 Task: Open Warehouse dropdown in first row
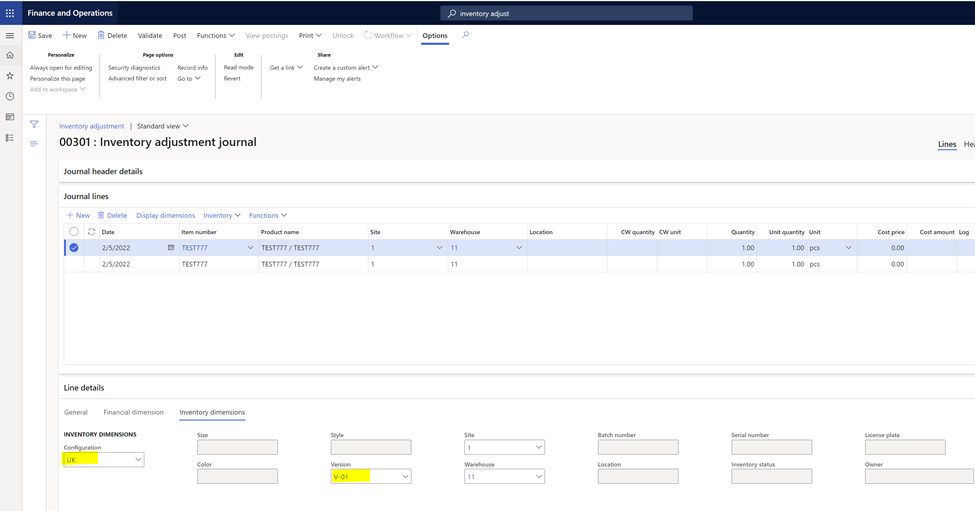[x=519, y=247]
